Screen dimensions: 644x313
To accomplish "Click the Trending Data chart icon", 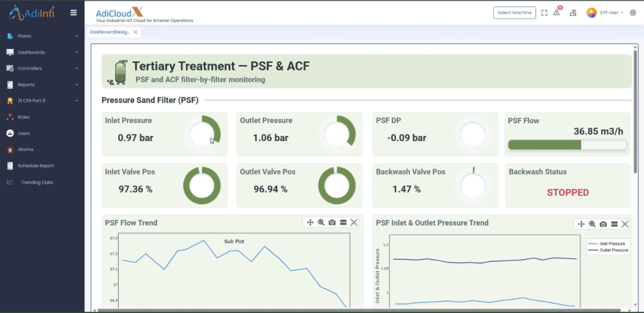I will [x=10, y=182].
